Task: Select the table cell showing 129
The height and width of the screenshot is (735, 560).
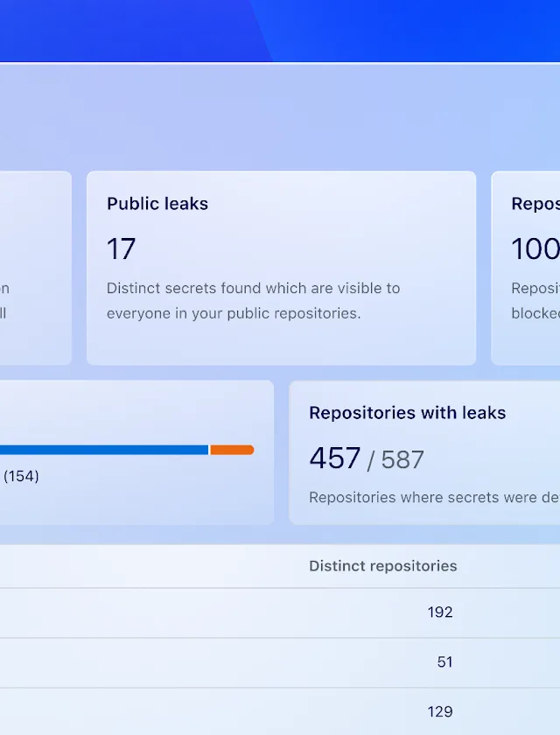Action: tap(440, 712)
